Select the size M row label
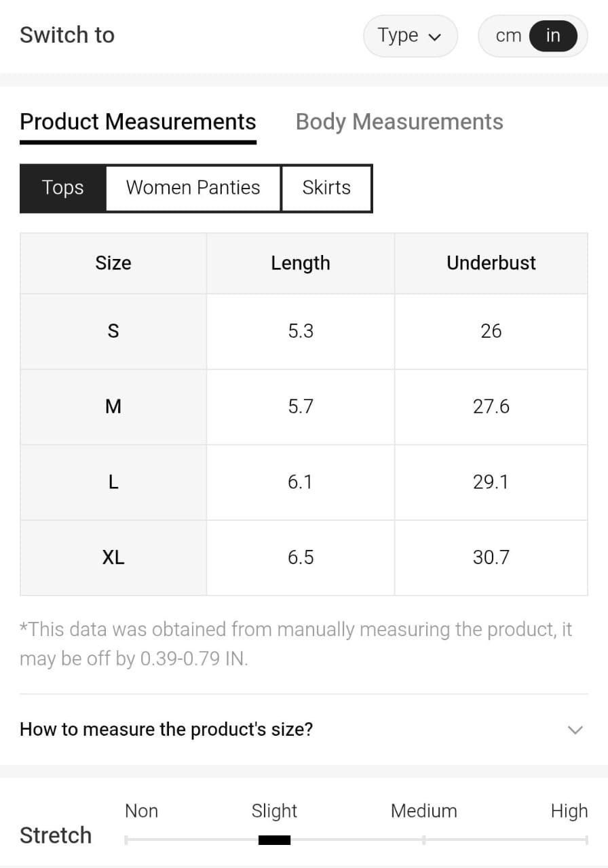Image resolution: width=608 pixels, height=868 pixels. click(x=113, y=407)
